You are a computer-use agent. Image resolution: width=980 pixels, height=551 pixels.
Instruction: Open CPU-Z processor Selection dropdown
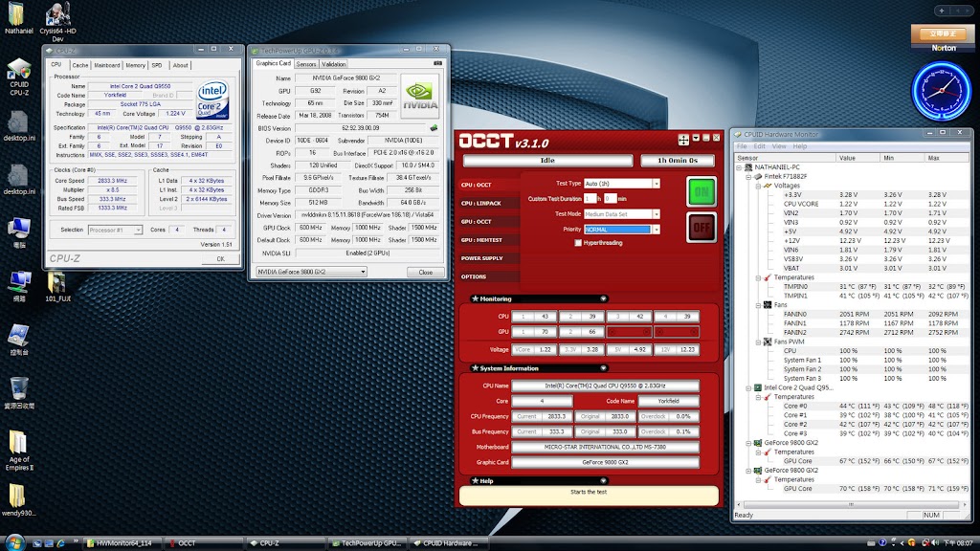115,230
